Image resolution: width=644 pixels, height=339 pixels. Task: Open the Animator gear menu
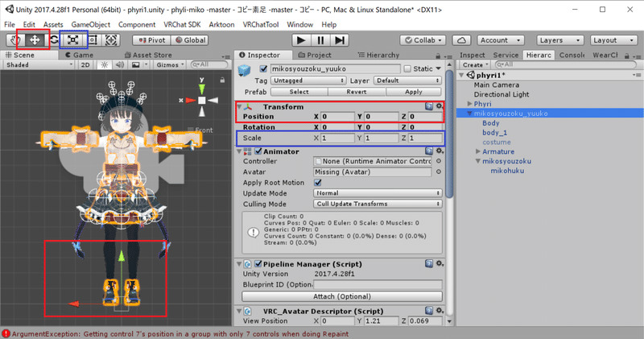(439, 151)
